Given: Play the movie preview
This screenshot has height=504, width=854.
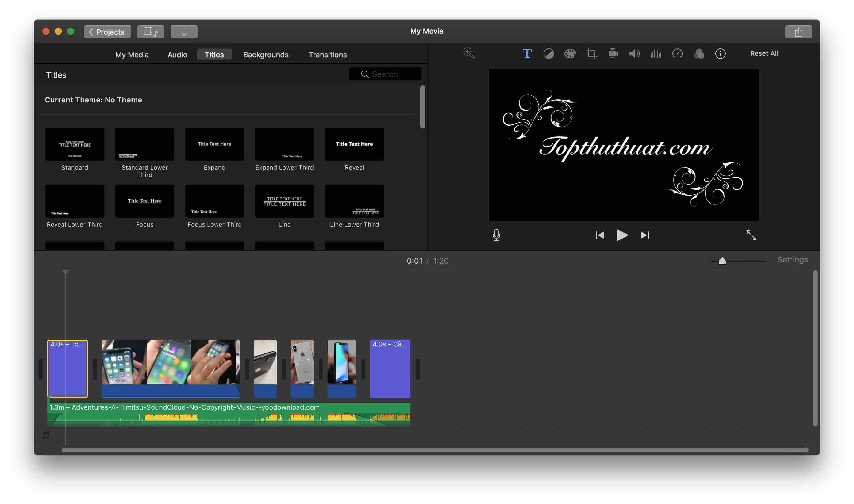Looking at the screenshot, I should (622, 235).
